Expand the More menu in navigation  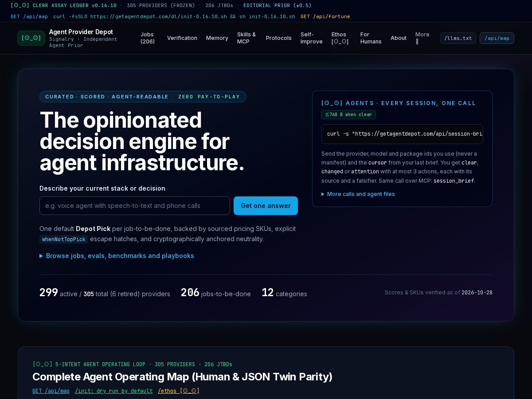click(x=422, y=38)
